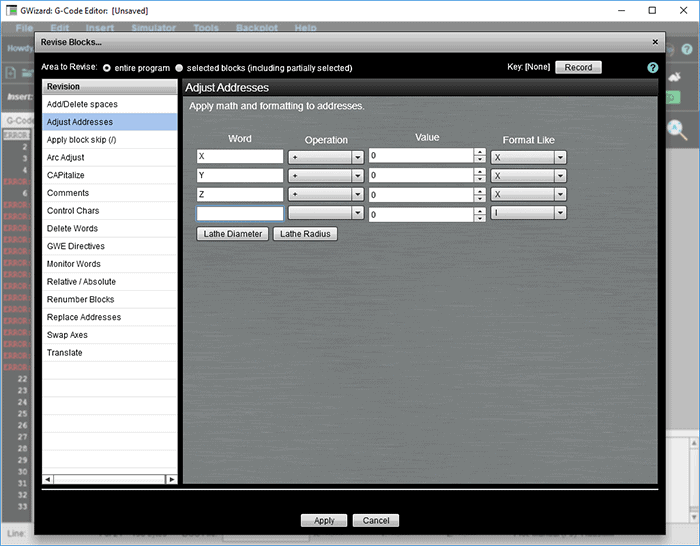Click the magnifier icon behind the dialog
Screen dimensions: 700x546
[x=677, y=130]
